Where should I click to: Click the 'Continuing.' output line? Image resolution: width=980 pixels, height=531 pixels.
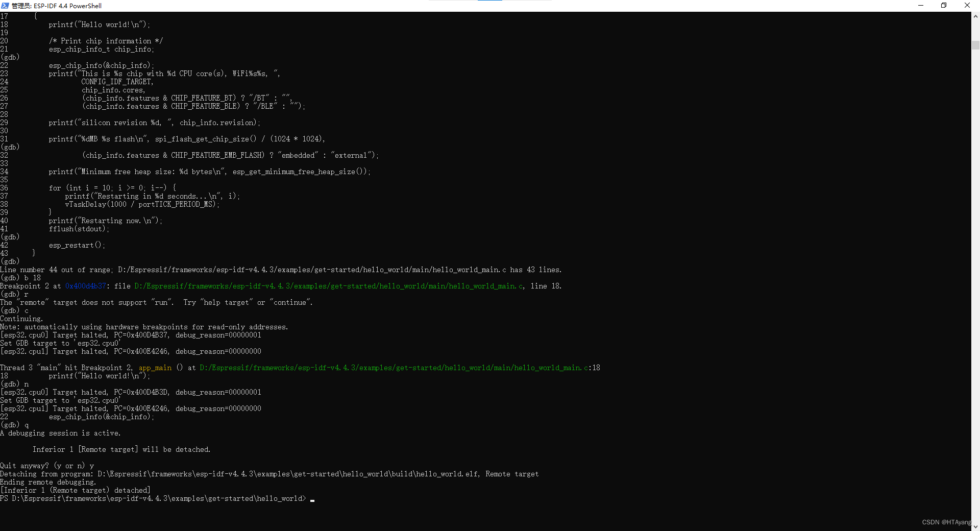21,319
